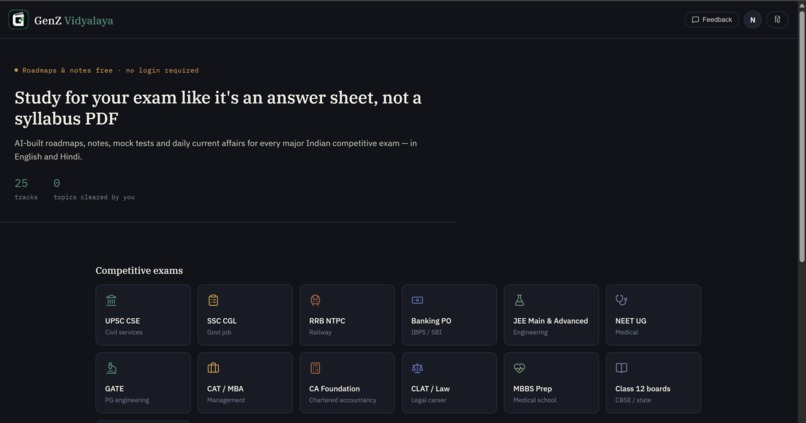Viewport: 806px width, 423px height.
Task: Switch language with the Hindi toggle button
Action: click(x=777, y=20)
